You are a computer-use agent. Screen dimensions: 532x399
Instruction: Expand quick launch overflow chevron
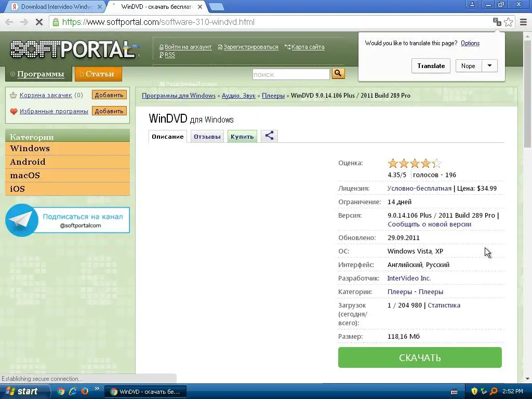point(97,389)
